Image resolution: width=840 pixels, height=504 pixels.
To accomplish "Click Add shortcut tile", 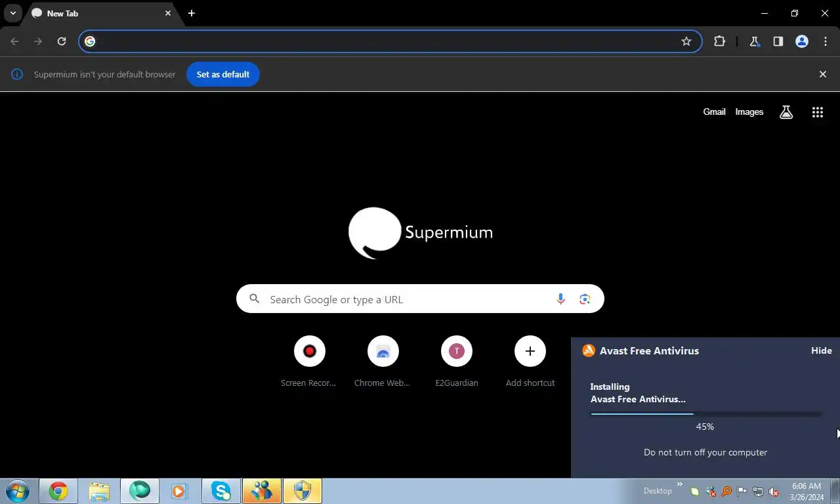I will coord(530,362).
